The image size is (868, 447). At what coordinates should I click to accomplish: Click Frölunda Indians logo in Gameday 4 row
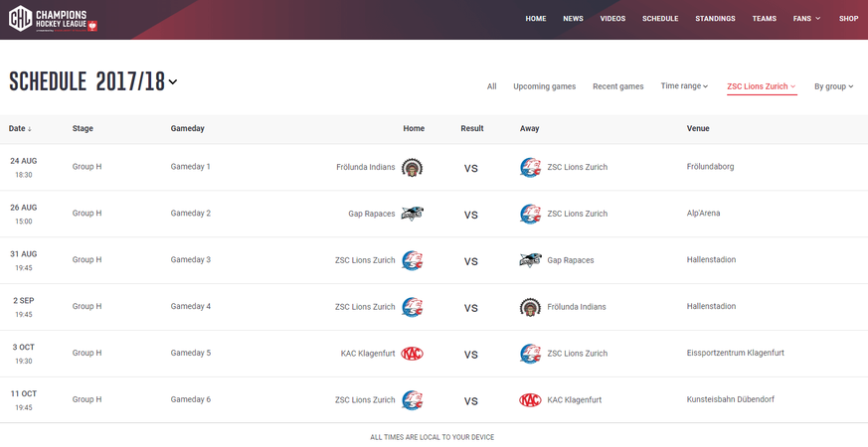point(530,307)
